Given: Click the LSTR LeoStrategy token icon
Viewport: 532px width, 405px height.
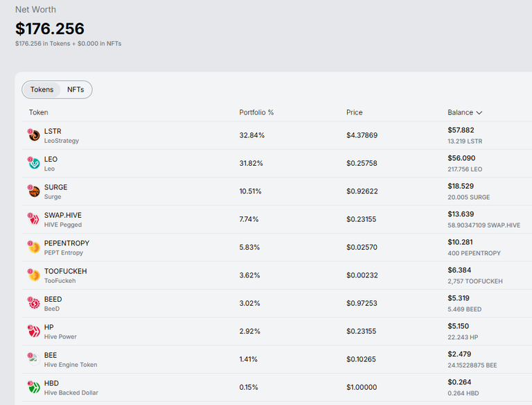Looking at the screenshot, I should [34, 135].
